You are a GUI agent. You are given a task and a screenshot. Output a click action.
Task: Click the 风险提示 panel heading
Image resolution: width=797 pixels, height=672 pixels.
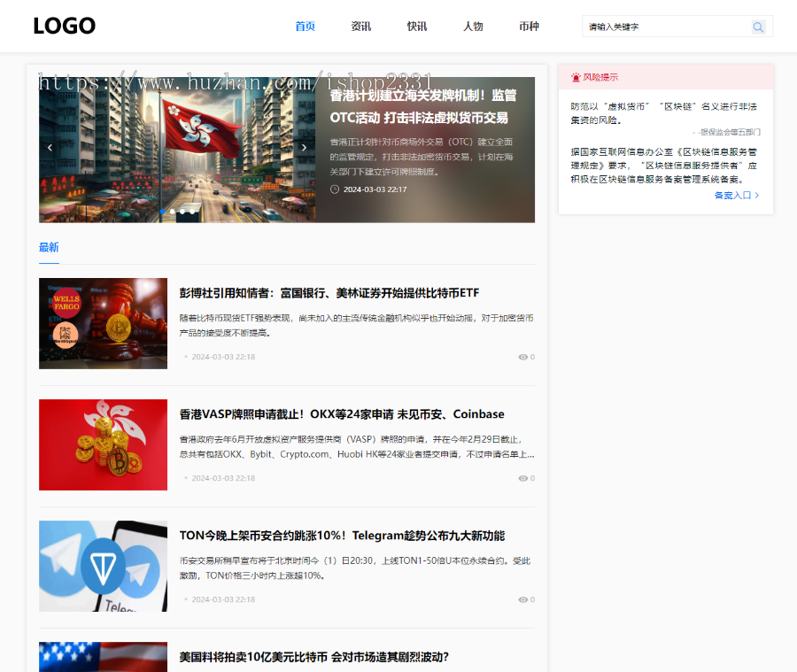tap(600, 77)
